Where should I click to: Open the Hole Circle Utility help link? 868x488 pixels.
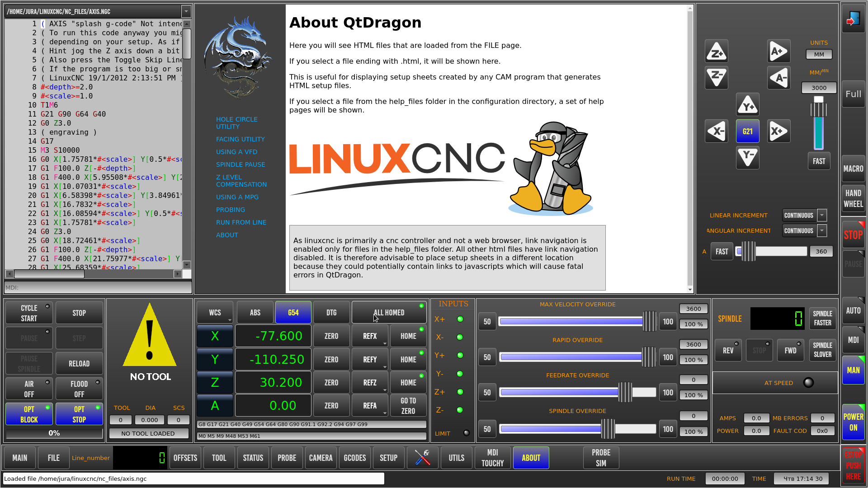pos(237,123)
